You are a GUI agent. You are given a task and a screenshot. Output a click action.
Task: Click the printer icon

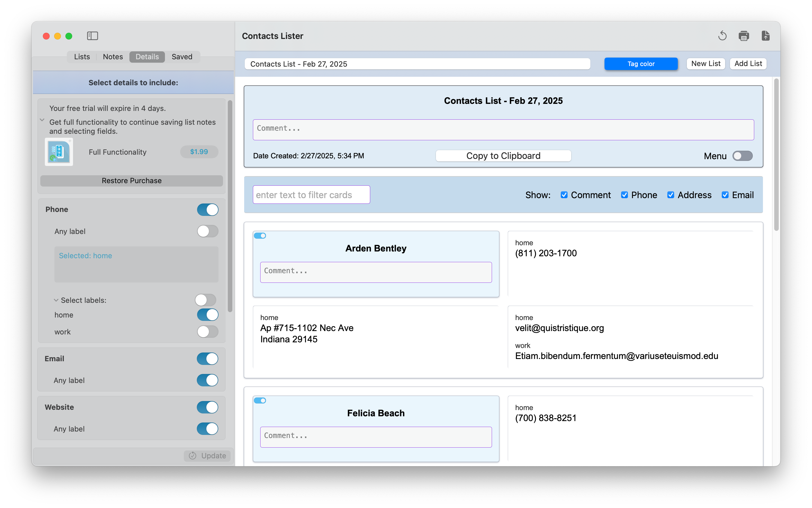click(743, 36)
